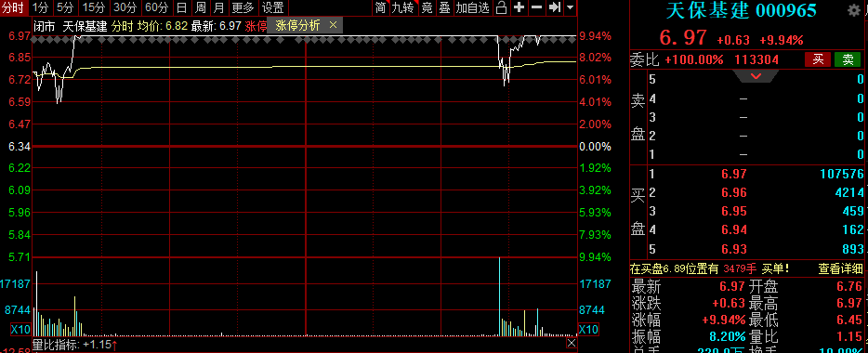Viewport: 868px width, 353px height.
Task: Toggle the 简 simple mode button
Action: click(380, 7)
